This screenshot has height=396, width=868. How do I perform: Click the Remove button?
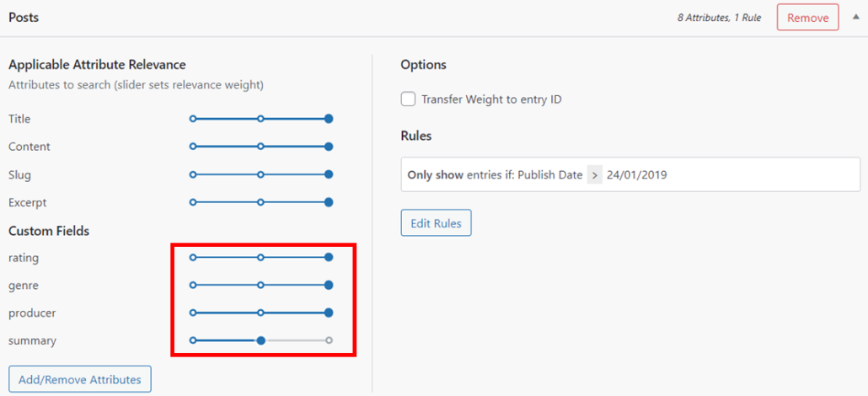click(807, 18)
